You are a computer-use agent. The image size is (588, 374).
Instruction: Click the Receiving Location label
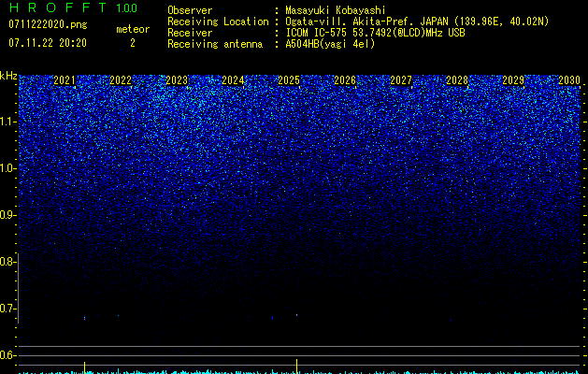(218, 22)
